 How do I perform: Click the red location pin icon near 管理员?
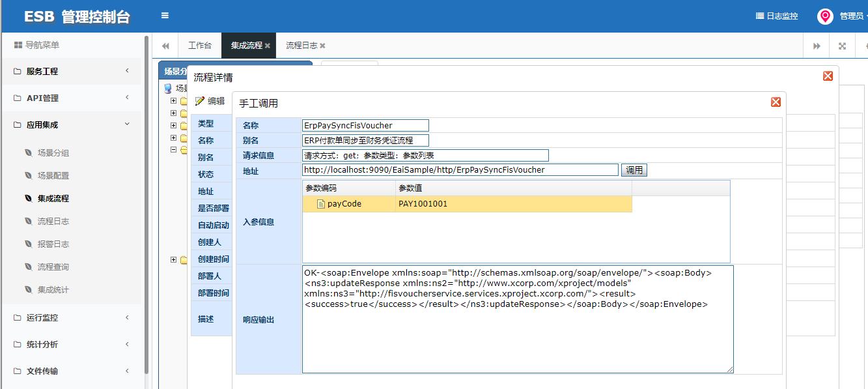(x=824, y=16)
